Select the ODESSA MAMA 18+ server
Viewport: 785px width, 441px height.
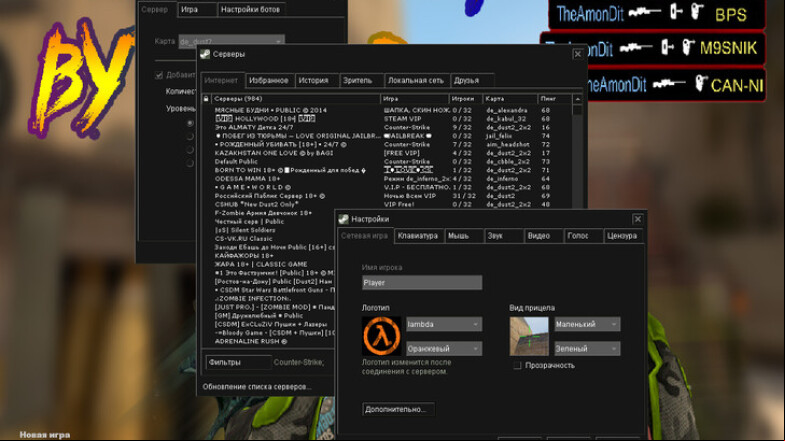(x=386, y=178)
